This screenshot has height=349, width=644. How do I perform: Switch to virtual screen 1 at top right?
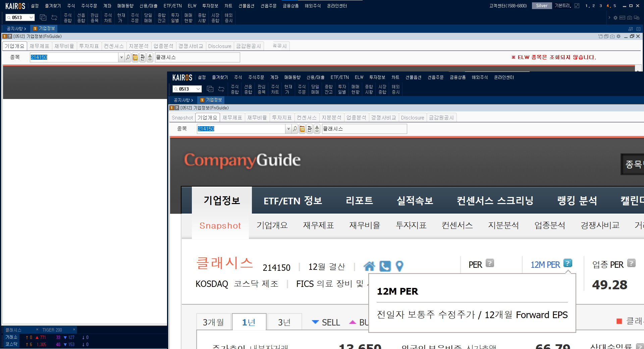(587, 6)
